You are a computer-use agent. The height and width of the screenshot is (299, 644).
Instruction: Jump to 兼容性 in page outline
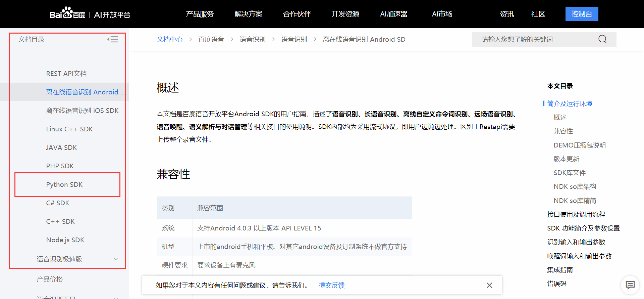(x=563, y=131)
